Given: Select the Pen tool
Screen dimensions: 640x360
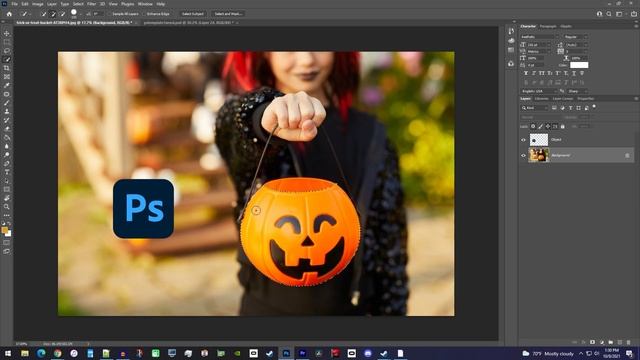Looking at the screenshot, I should pos(7,163).
